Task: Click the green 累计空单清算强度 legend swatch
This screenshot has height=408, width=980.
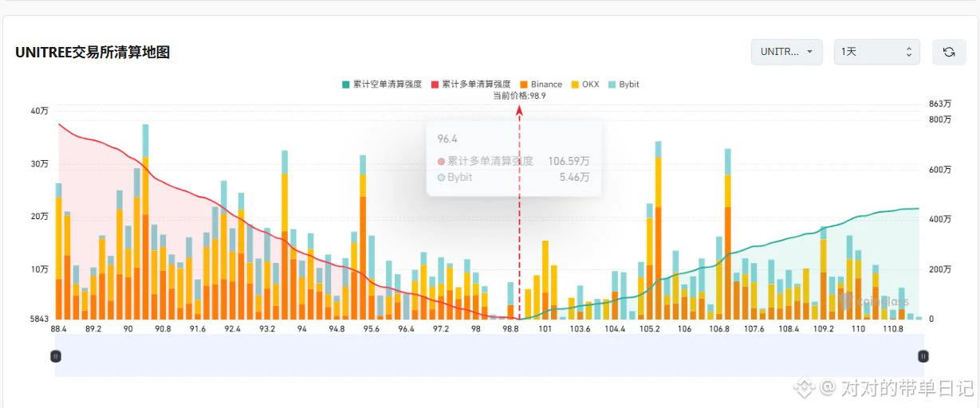Action: tap(345, 84)
